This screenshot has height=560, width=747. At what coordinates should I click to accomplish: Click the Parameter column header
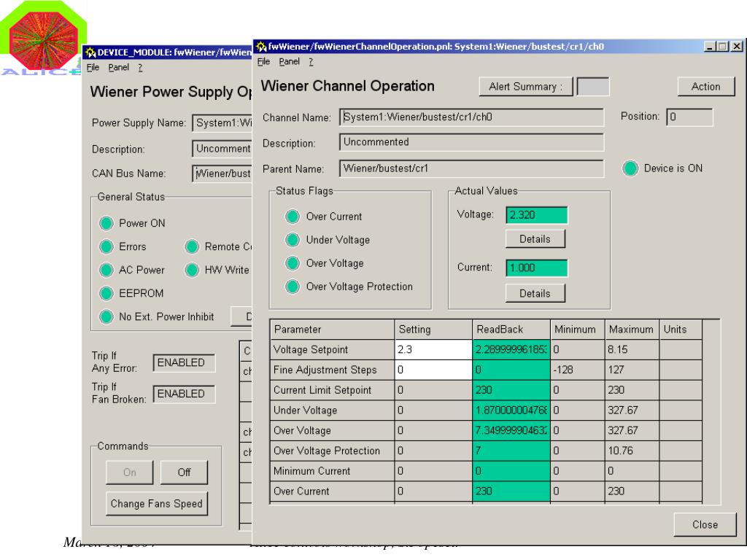pyautogui.click(x=332, y=330)
